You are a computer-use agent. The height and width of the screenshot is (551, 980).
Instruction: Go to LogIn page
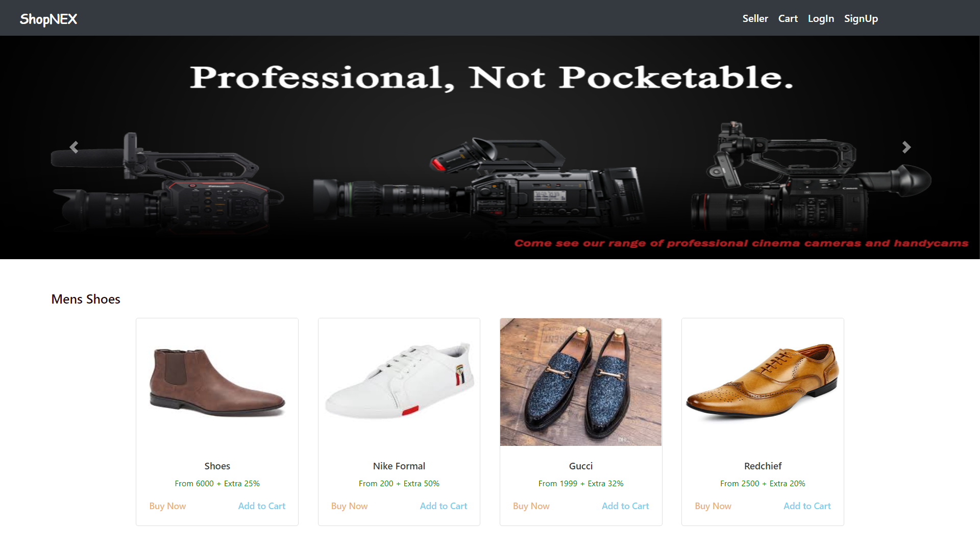[x=821, y=18]
